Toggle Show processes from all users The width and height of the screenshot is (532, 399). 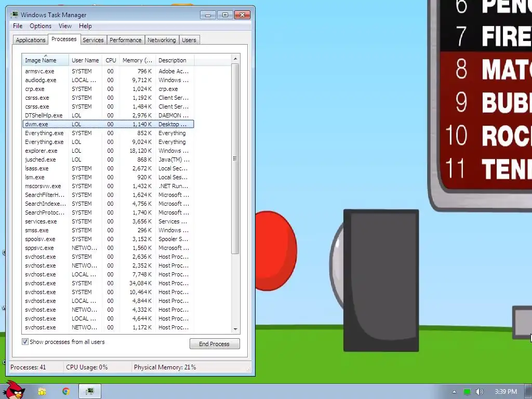point(25,342)
